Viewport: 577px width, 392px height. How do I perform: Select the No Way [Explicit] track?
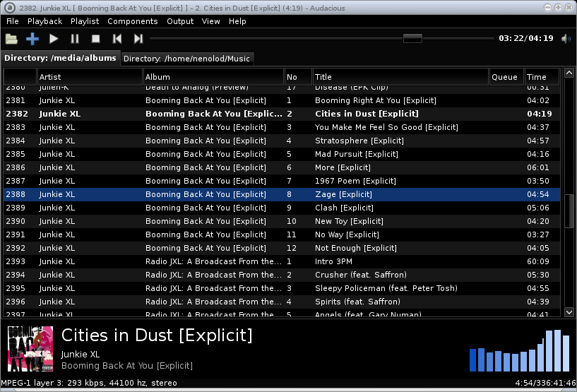pos(282,234)
